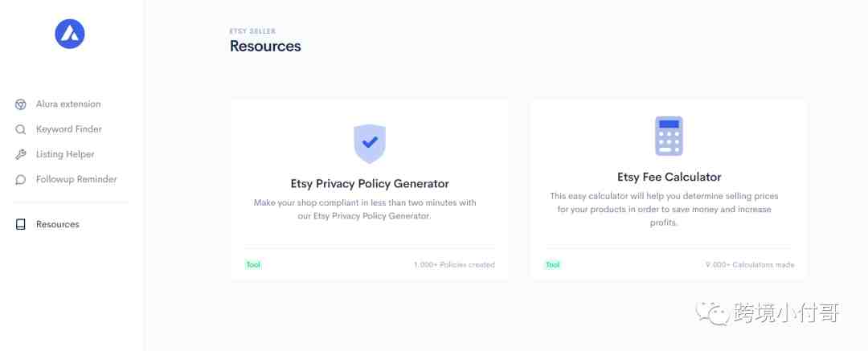The image size is (868, 351).
Task: Select Resources in the sidebar
Action: click(58, 225)
